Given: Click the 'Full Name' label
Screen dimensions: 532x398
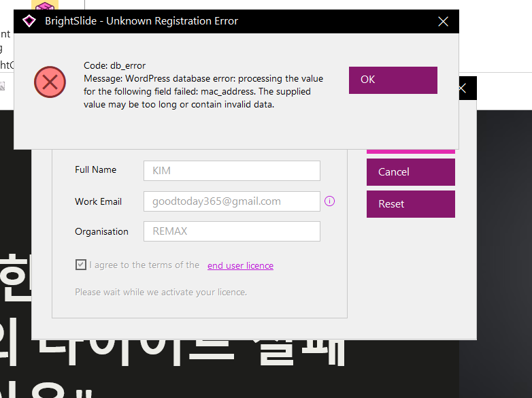Looking at the screenshot, I should pos(96,169).
